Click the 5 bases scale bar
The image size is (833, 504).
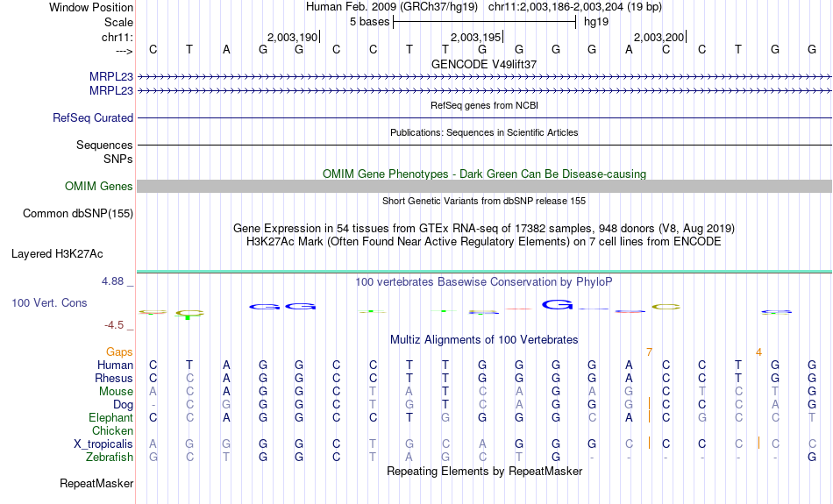click(x=485, y=22)
